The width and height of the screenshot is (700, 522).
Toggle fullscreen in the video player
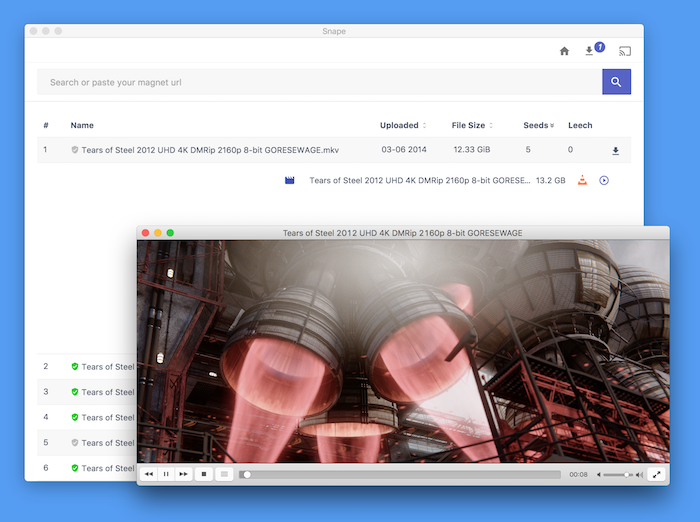pos(656,475)
